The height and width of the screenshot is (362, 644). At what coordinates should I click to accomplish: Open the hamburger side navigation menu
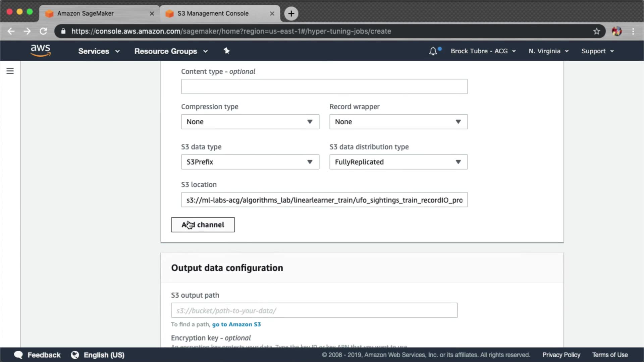pos(10,71)
